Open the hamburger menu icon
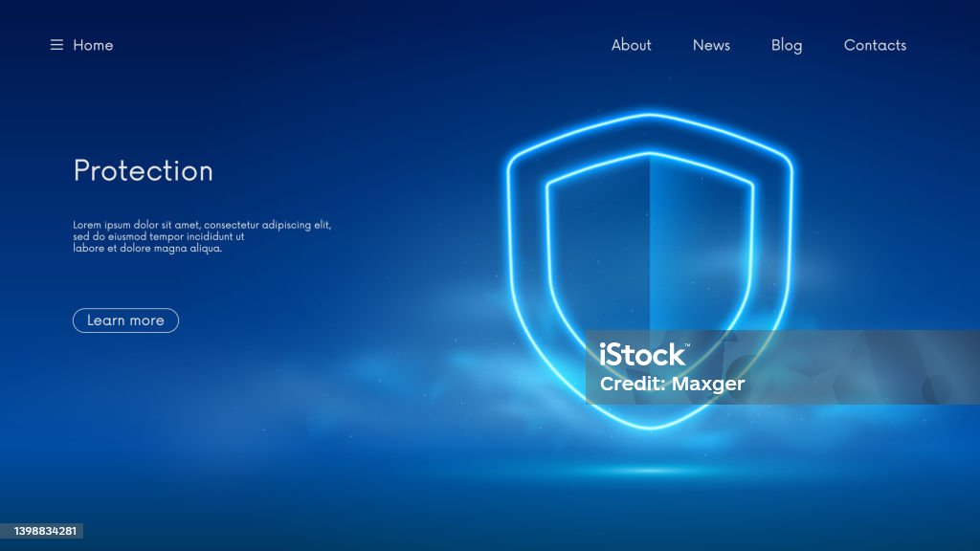The width and height of the screenshot is (980, 551). 56,45
